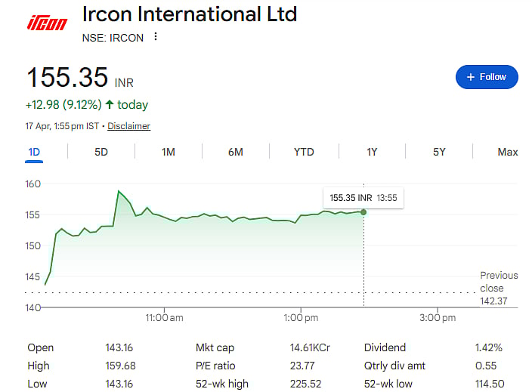The image size is (532, 392).
Task: Open the three-dot more options menu
Action: point(156,37)
